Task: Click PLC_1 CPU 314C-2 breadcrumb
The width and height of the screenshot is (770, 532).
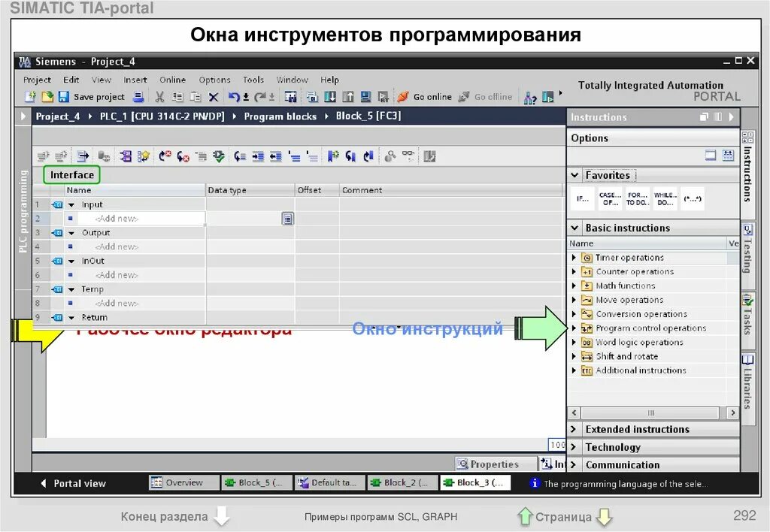Action: (x=162, y=116)
